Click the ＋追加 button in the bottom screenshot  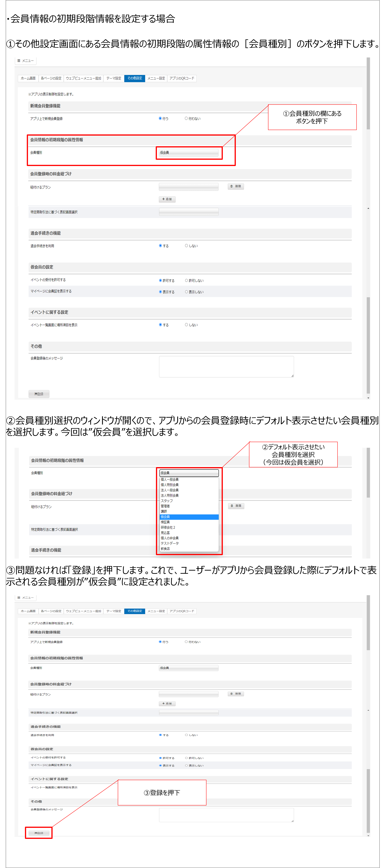(167, 703)
